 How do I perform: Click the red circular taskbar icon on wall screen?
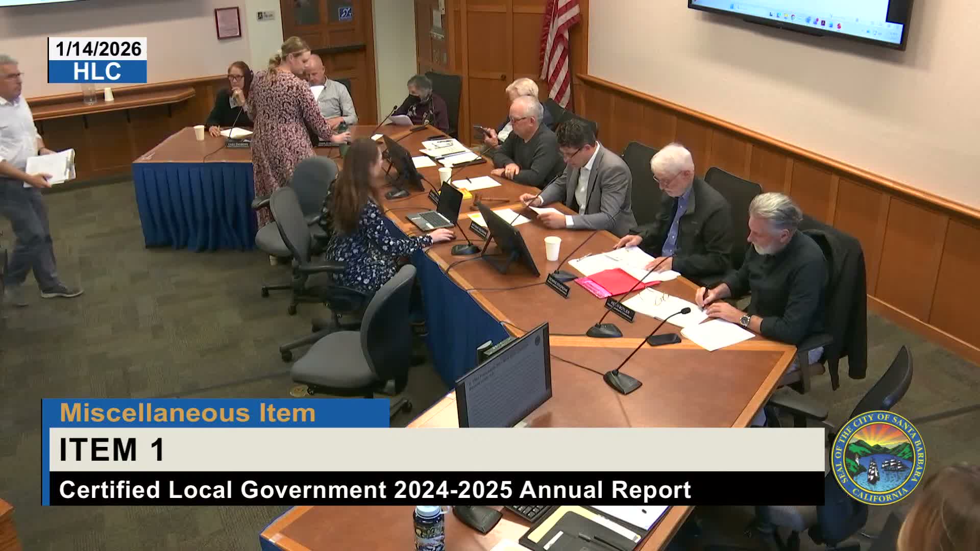(x=839, y=26)
